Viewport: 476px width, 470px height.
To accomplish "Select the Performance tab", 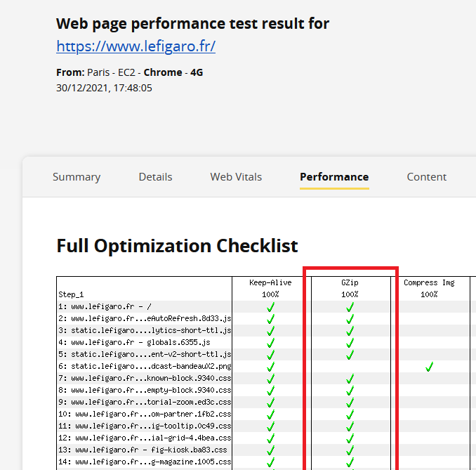I will [x=334, y=177].
